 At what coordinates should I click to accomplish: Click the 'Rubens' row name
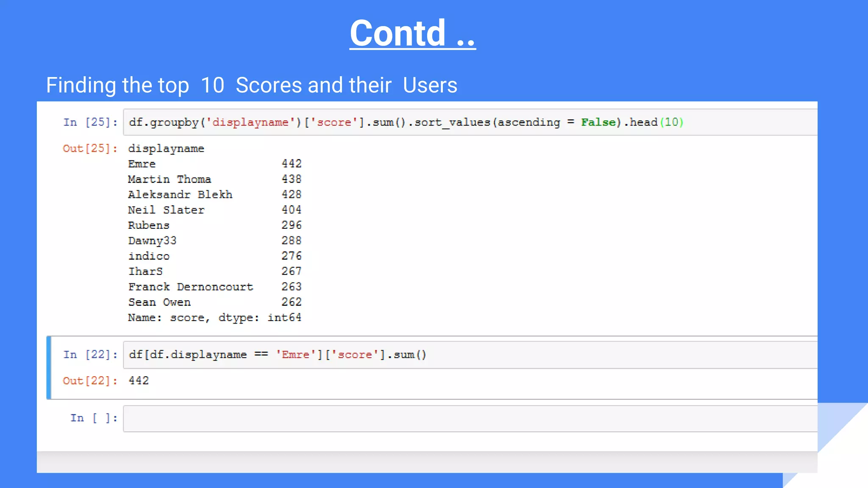[x=149, y=225]
